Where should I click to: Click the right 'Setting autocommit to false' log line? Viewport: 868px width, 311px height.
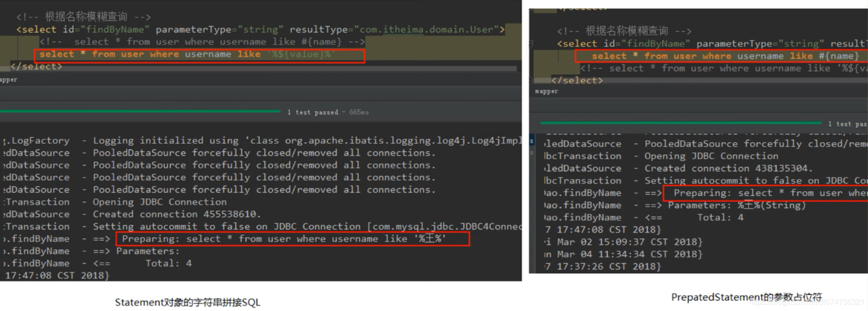click(706, 181)
